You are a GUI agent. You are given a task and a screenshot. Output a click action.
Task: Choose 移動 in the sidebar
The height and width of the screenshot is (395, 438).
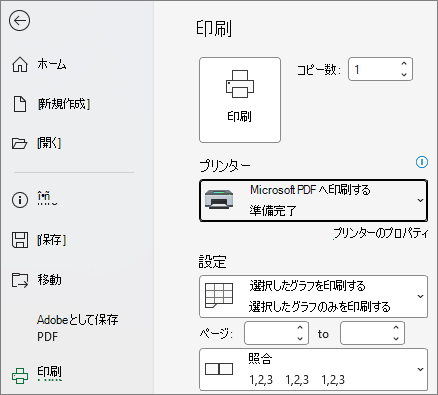click(49, 280)
